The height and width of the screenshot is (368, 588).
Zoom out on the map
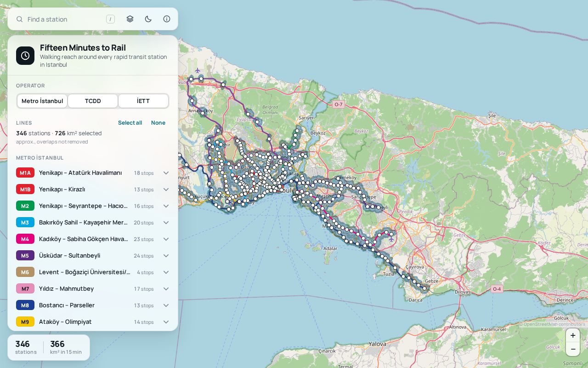tap(573, 349)
